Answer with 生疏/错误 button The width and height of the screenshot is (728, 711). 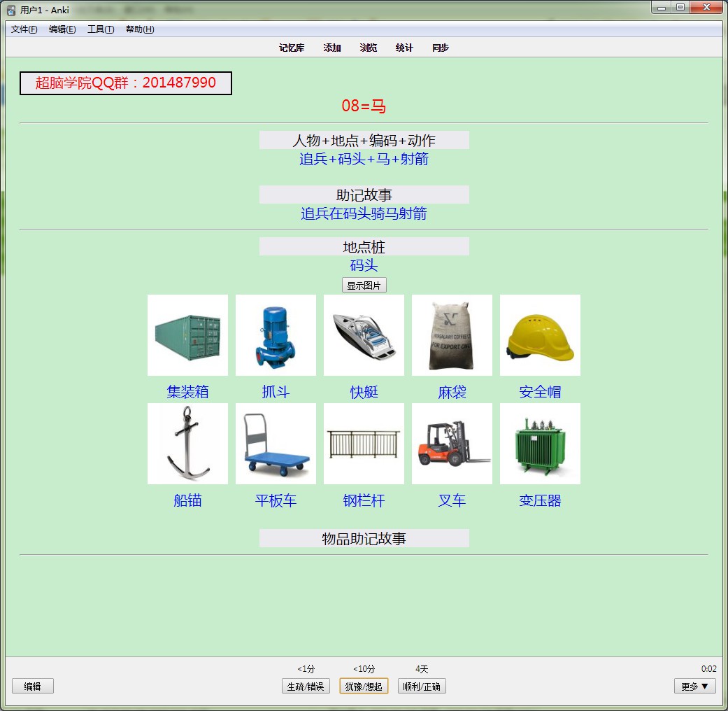tap(306, 686)
